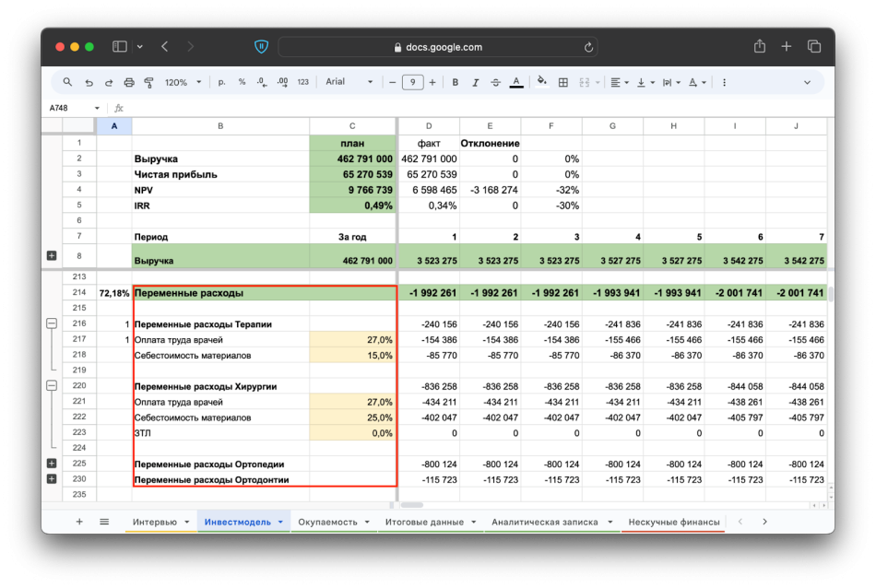This screenshot has width=876, height=588.
Task: Select the paint format tool
Action: 148,82
